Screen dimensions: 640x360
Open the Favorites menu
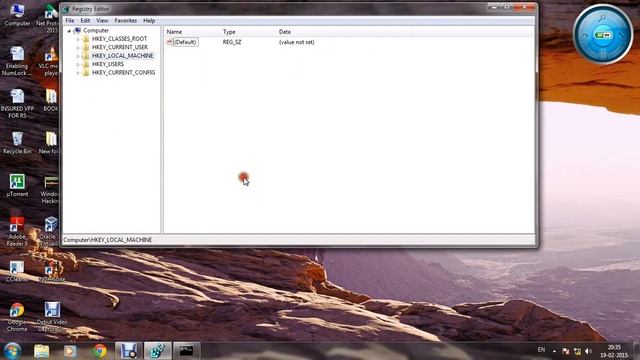[x=125, y=20]
